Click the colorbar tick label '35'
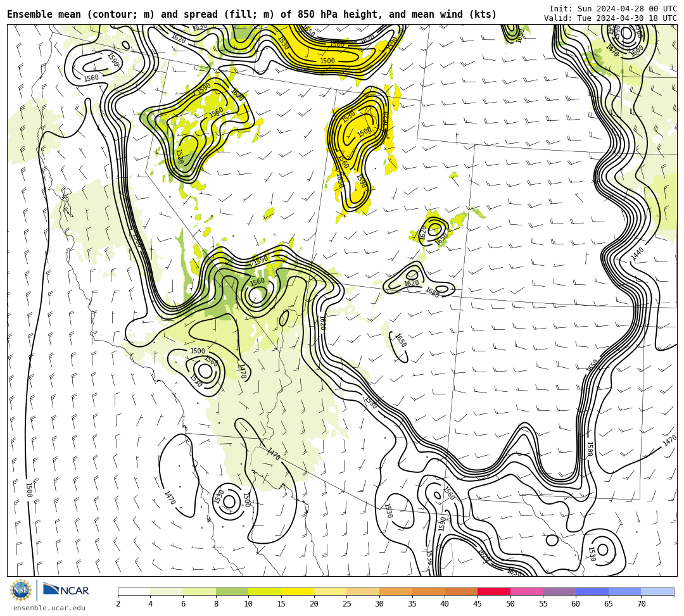Viewport: 684px width, 616px height. (x=412, y=604)
